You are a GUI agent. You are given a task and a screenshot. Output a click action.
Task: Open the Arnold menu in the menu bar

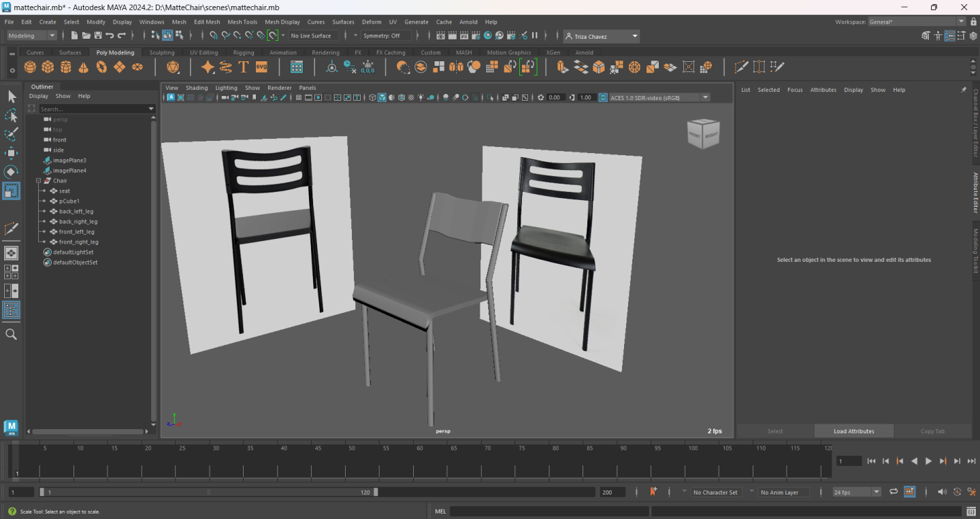(468, 22)
